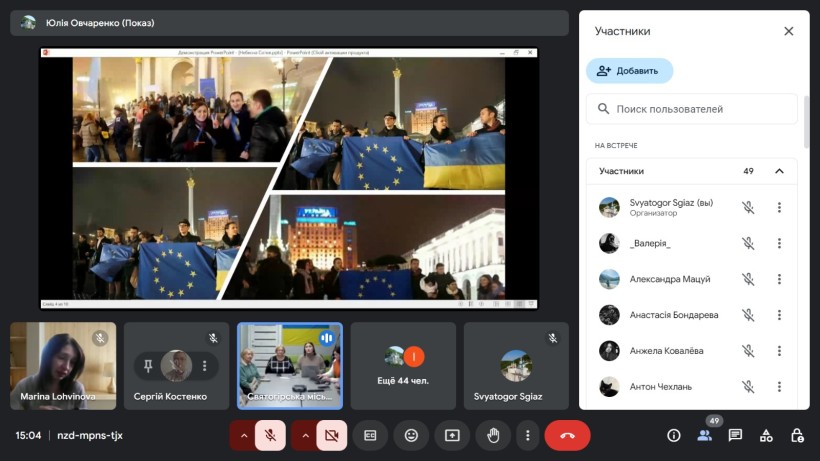Viewport: 820px width, 461px height.
Task: Click presenter name Юлія Овчаренко (Показ)
Action: coord(100,23)
